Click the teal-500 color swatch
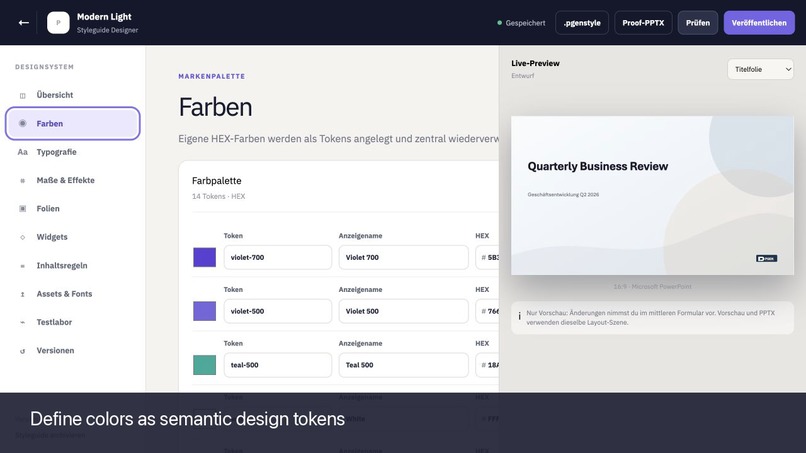This screenshot has width=806, height=453. pos(205,365)
